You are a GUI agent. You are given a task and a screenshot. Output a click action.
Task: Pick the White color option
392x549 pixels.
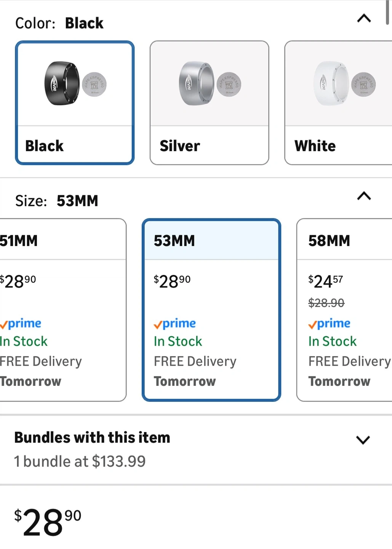tap(338, 145)
